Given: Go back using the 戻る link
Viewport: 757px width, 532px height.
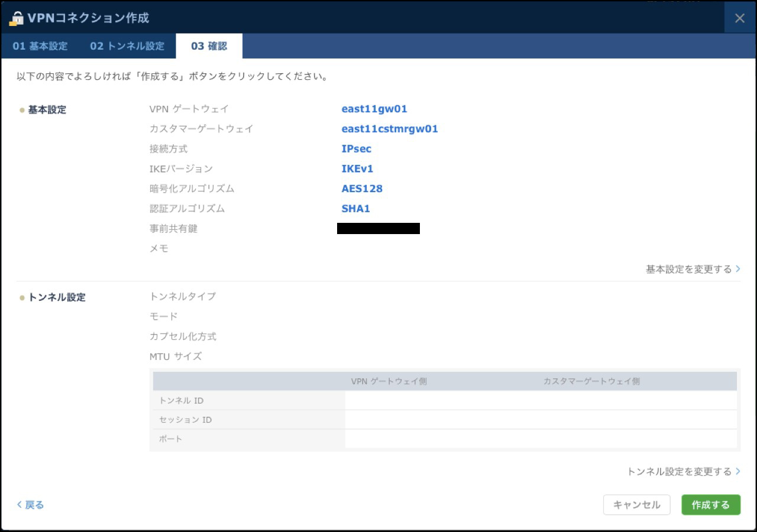Looking at the screenshot, I should click(x=31, y=505).
